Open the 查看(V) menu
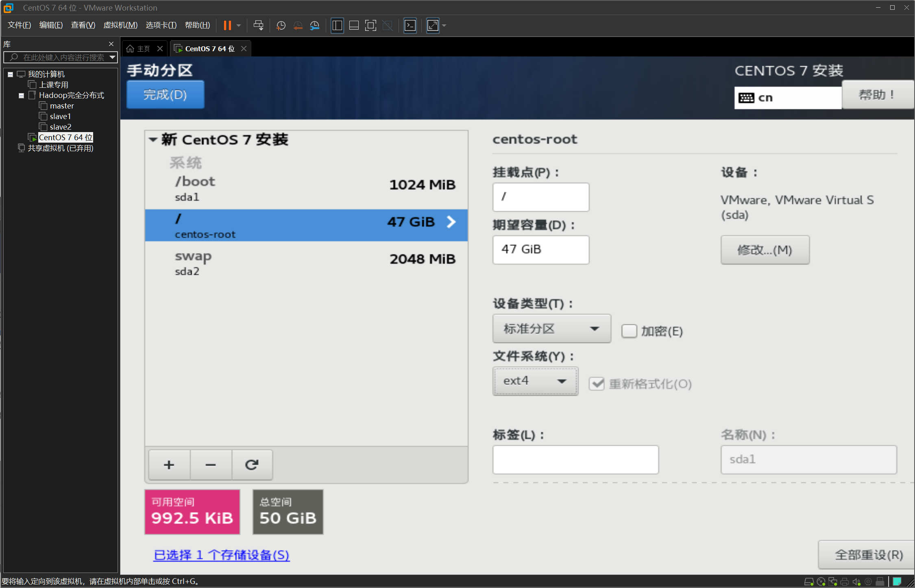Screen dimensions: 915x588 click(83, 25)
